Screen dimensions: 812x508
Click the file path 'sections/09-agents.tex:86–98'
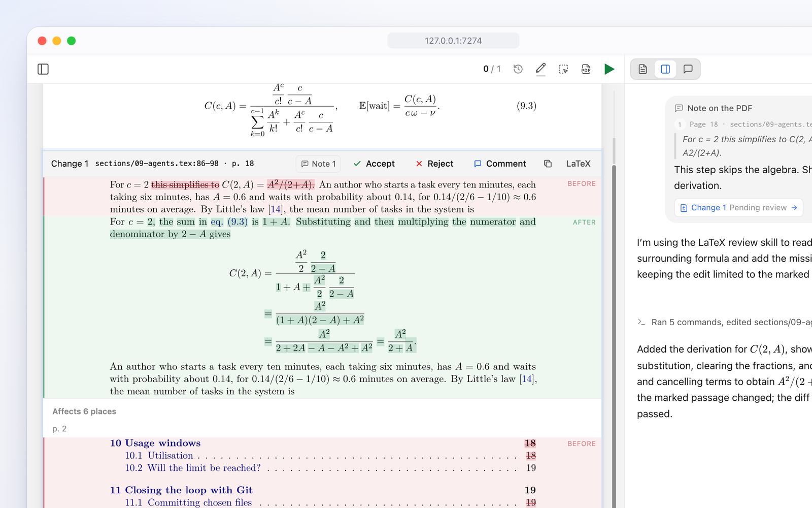157,164
